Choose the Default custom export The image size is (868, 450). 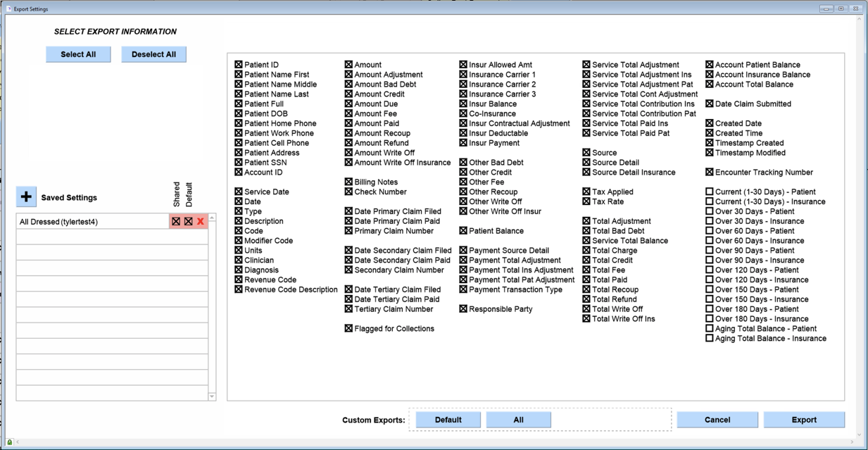448,420
